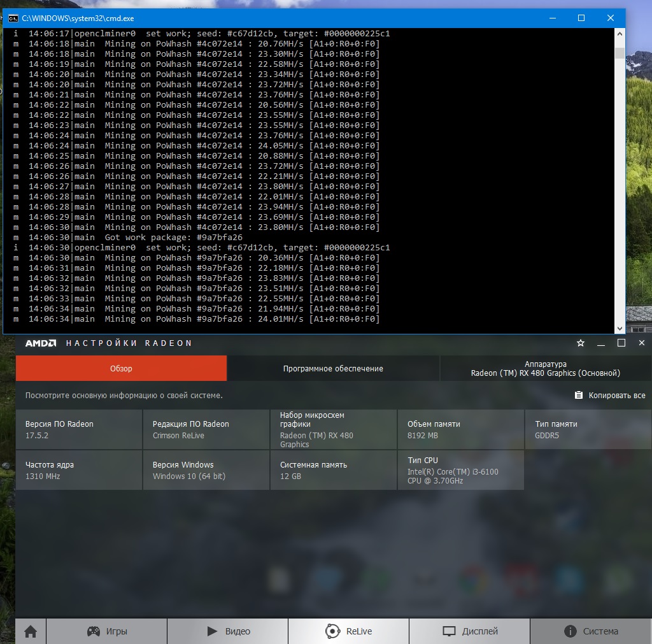Click the C:\WINDOWS\system32\cmd.exe window title
This screenshot has width=652, height=644.
[78, 18]
